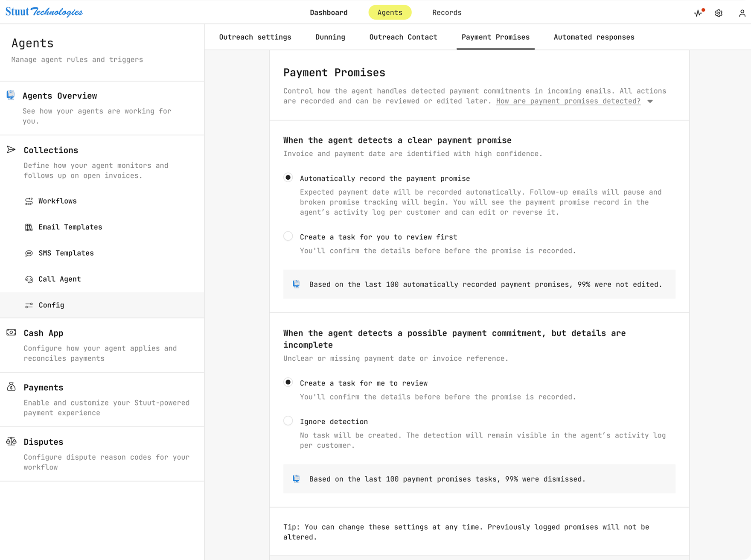The image size is (751, 560).
Task: Expand the payment promises detection arrow
Action: 650,102
